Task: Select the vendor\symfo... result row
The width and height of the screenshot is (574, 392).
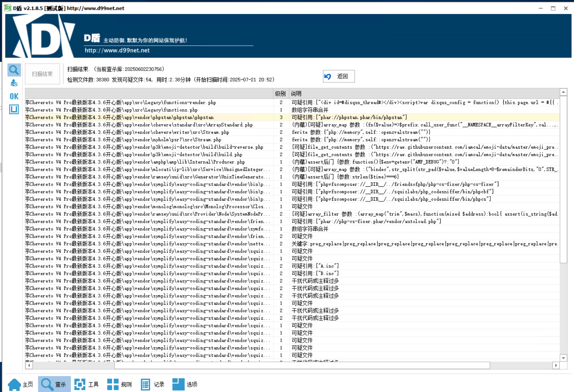Action: click(292, 229)
